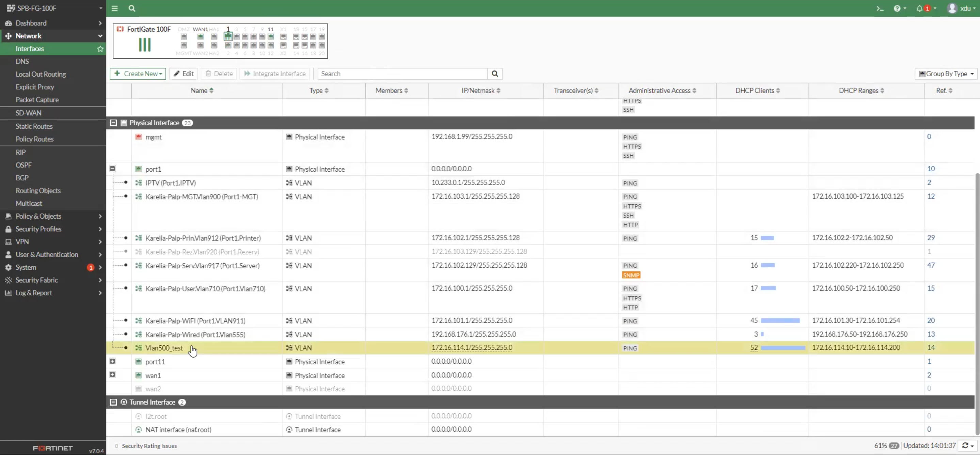This screenshot has height=455, width=980.
Task: Expand the port11 interface row
Action: 112,361
